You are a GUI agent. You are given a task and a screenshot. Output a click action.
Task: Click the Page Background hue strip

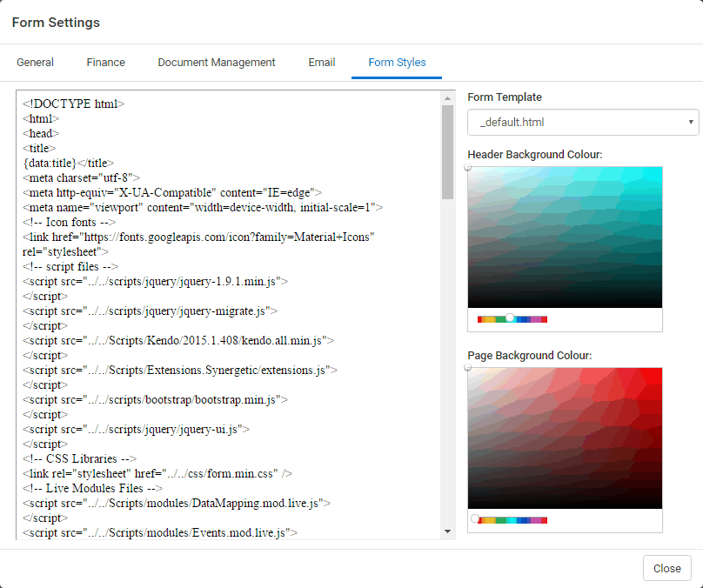pos(512,520)
